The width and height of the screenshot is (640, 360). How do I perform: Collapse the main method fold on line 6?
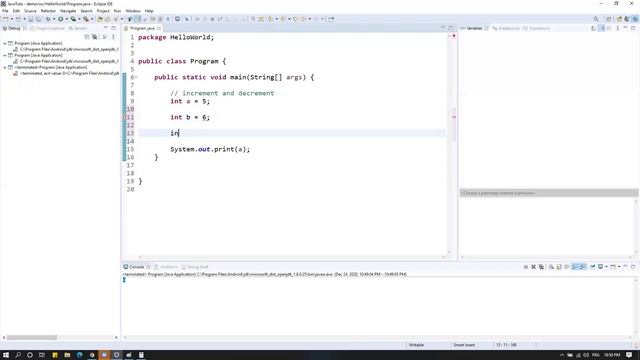(136, 77)
